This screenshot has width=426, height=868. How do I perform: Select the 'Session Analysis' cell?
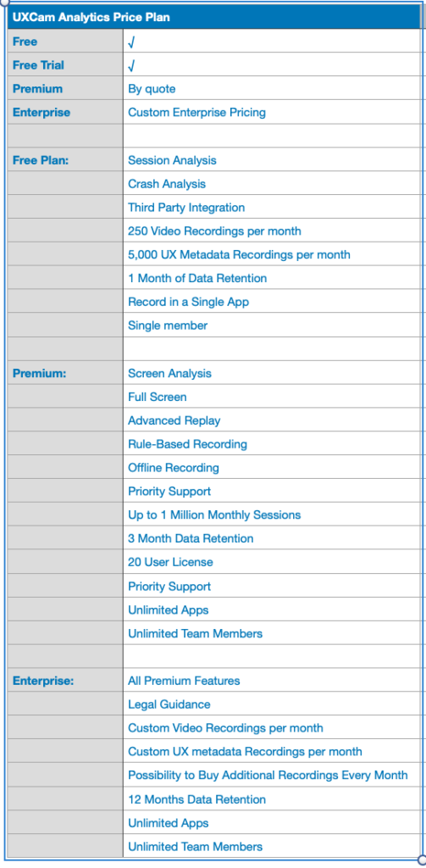(x=271, y=160)
